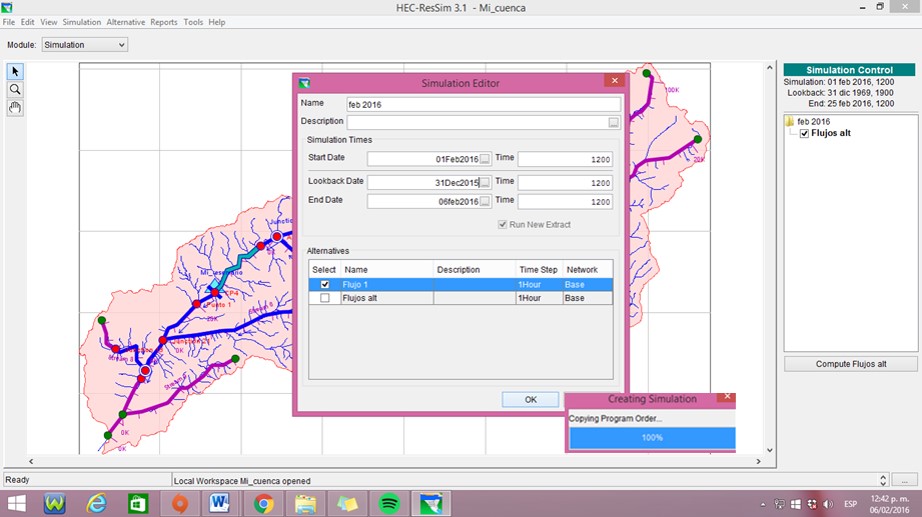
Task: Tick the Flujo 1 alternative checkbox
Action: pos(325,284)
